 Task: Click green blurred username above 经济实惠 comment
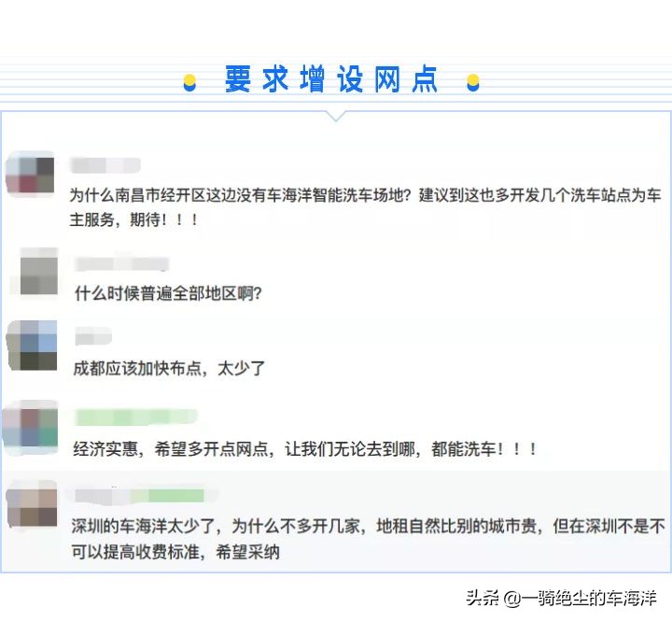pos(136,417)
